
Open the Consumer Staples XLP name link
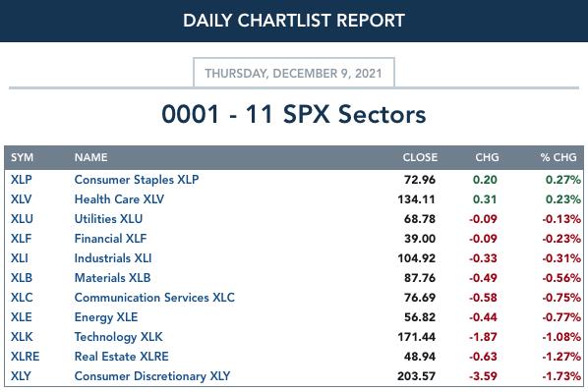coord(137,180)
